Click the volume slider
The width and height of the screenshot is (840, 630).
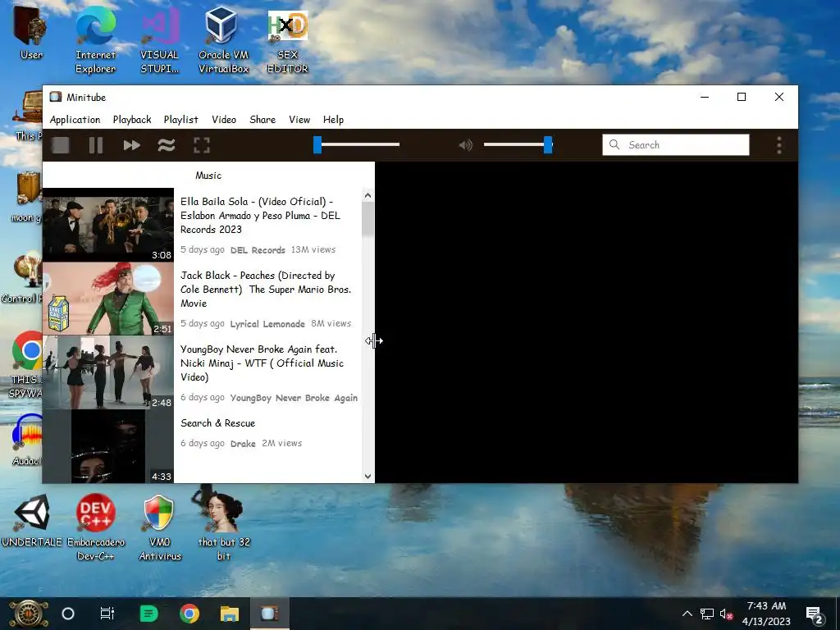coord(518,144)
